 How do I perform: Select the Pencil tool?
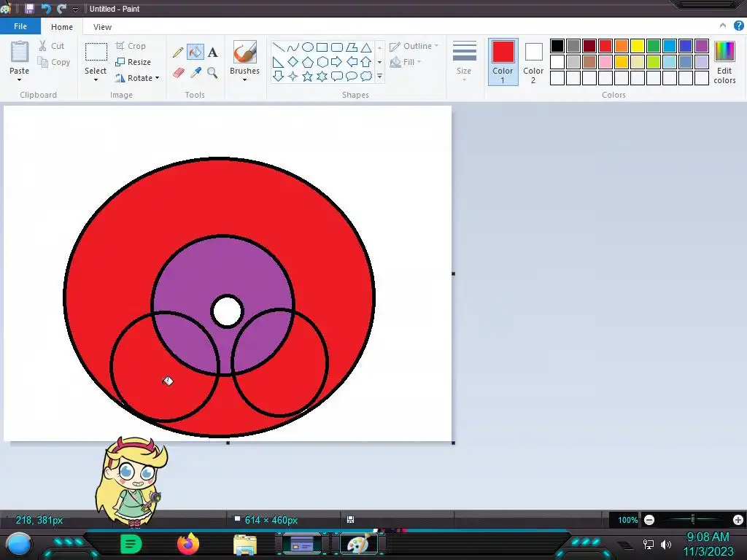(x=178, y=52)
